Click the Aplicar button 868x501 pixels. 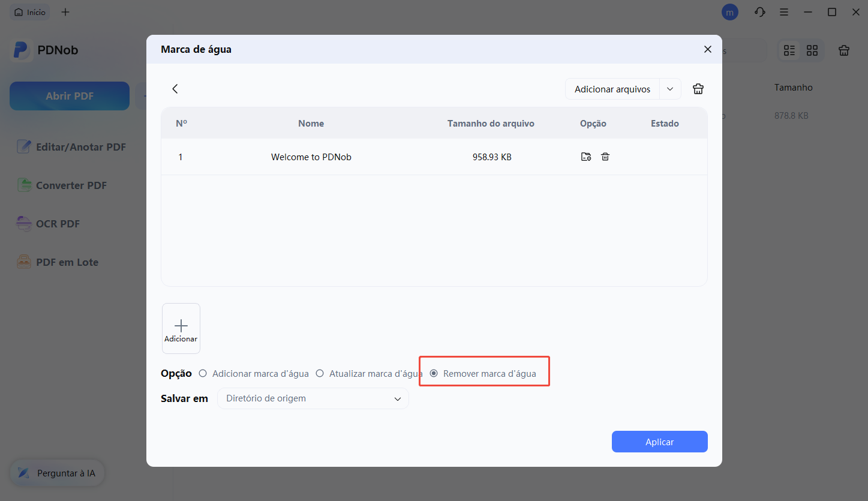coord(659,442)
